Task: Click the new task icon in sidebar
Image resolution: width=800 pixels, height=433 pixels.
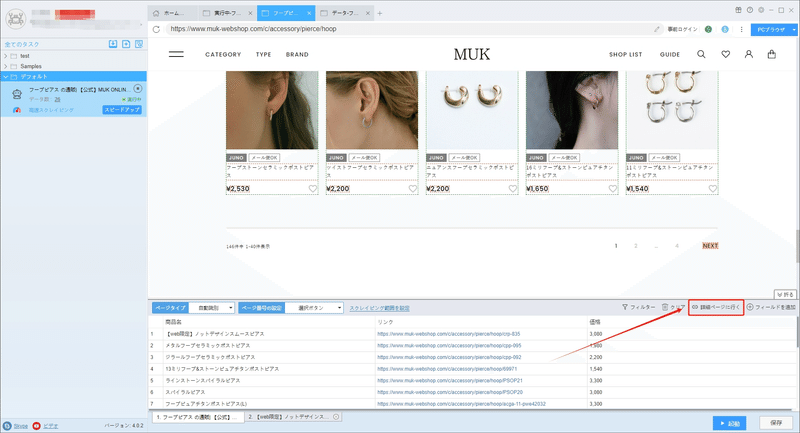Action: (126, 44)
